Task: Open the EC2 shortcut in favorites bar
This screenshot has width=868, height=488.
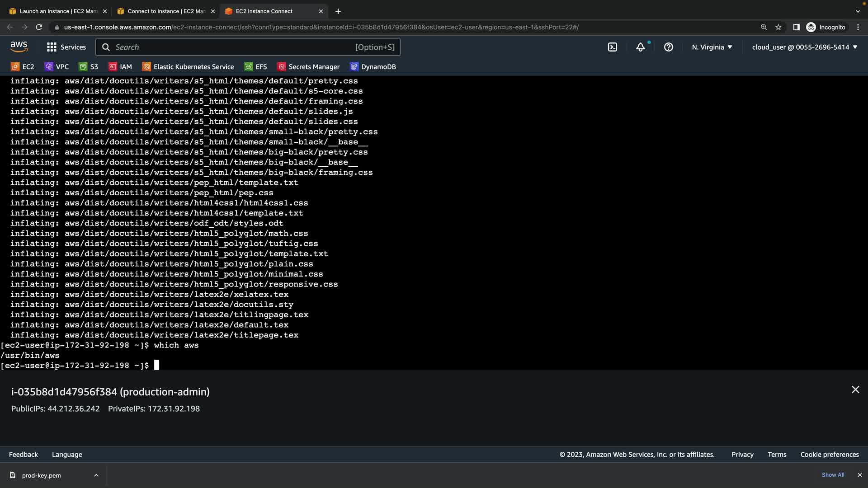Action: [23, 67]
